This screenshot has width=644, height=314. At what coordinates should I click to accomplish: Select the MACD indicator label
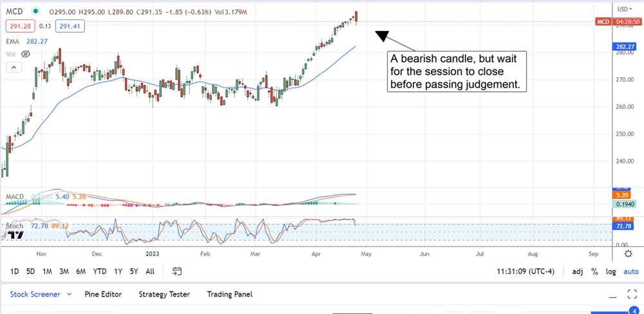15,197
